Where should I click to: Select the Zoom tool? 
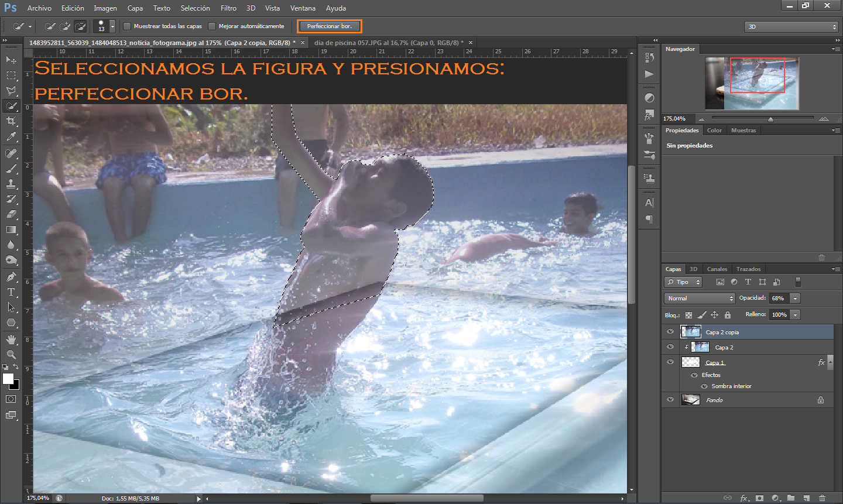(x=11, y=355)
